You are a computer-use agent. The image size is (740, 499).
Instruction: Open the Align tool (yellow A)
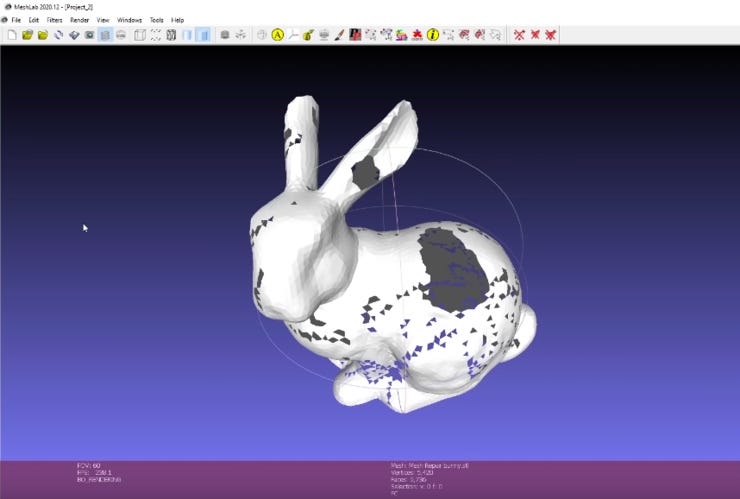278,34
